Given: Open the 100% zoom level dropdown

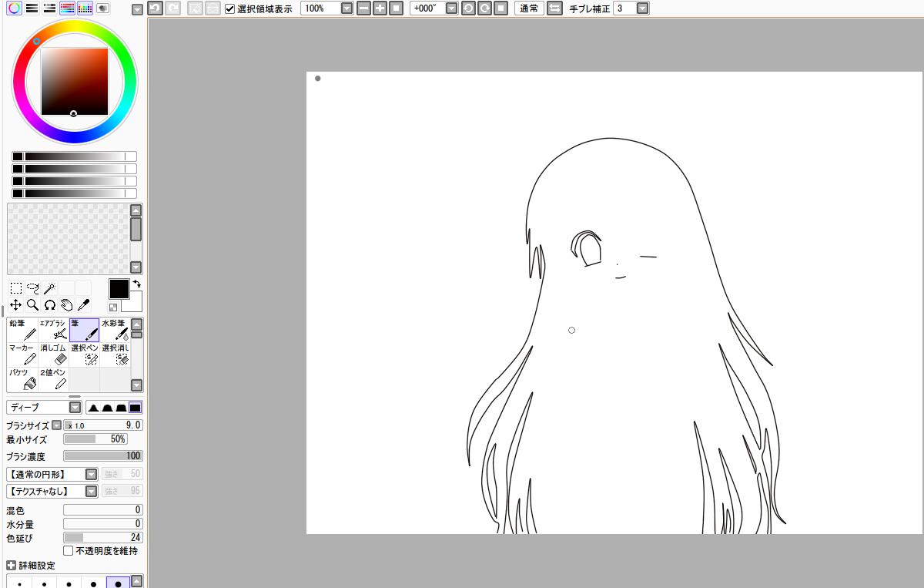Looking at the screenshot, I should 346,8.
